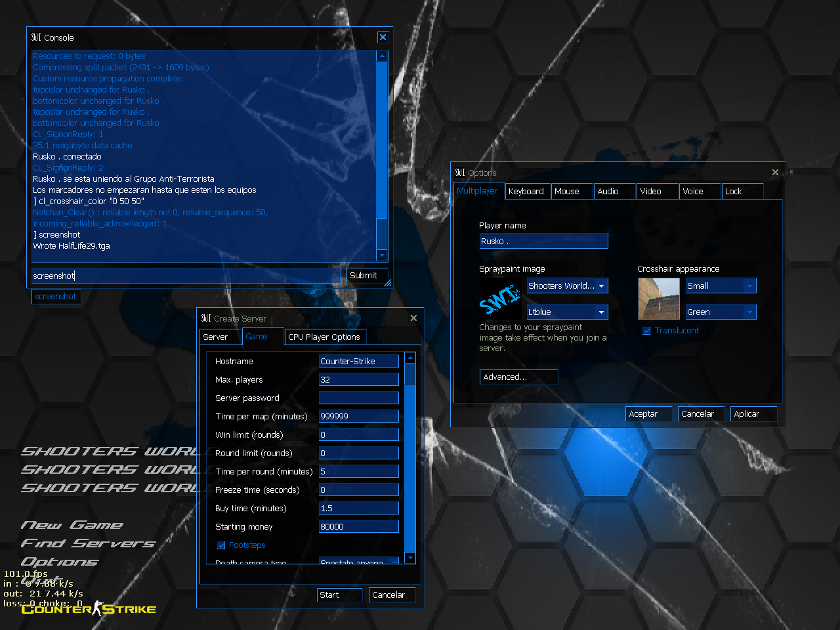The height and width of the screenshot is (630, 840).
Task: Click the spraypaint logo preview image
Action: [x=500, y=299]
